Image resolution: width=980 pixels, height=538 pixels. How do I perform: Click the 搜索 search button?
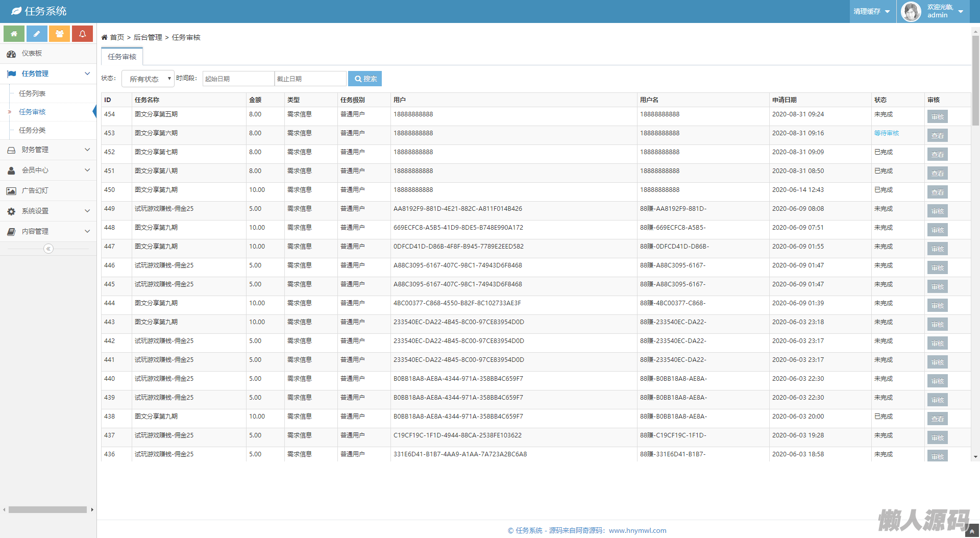[365, 79]
